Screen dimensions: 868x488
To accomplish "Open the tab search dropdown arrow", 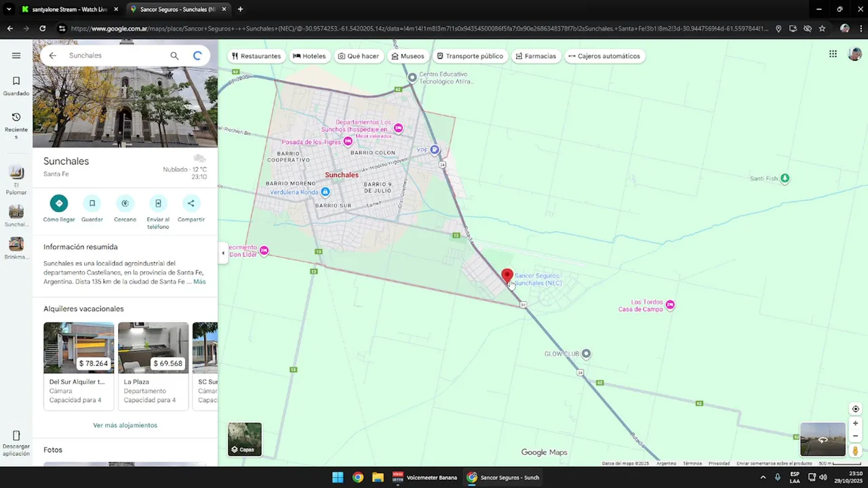I will click(8, 9).
